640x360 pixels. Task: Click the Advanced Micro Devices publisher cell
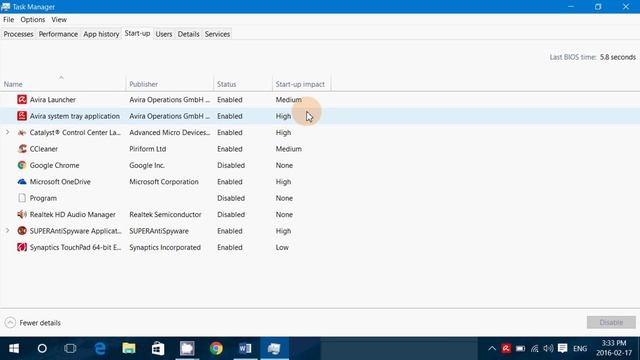pyautogui.click(x=170, y=133)
